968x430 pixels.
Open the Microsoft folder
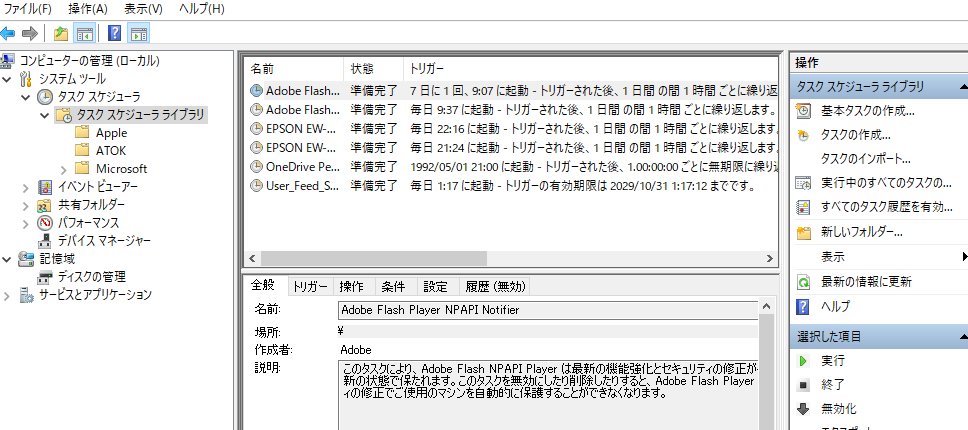click(x=122, y=168)
